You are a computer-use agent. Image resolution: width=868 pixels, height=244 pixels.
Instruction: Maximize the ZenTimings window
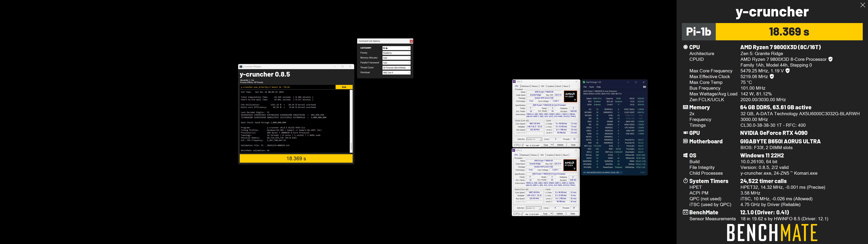636,82
